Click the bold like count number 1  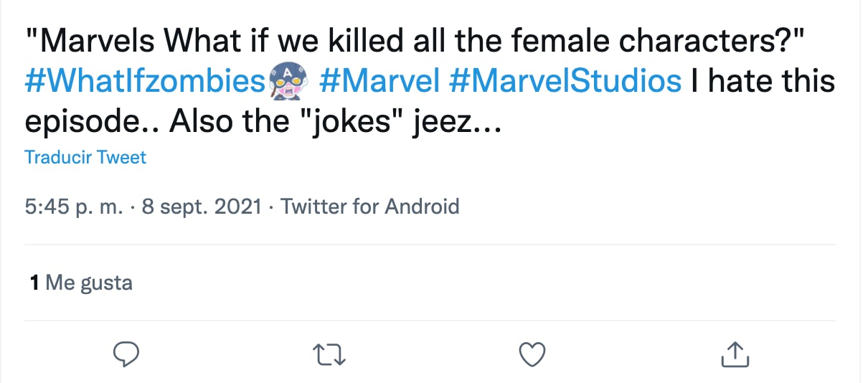pos(34,283)
